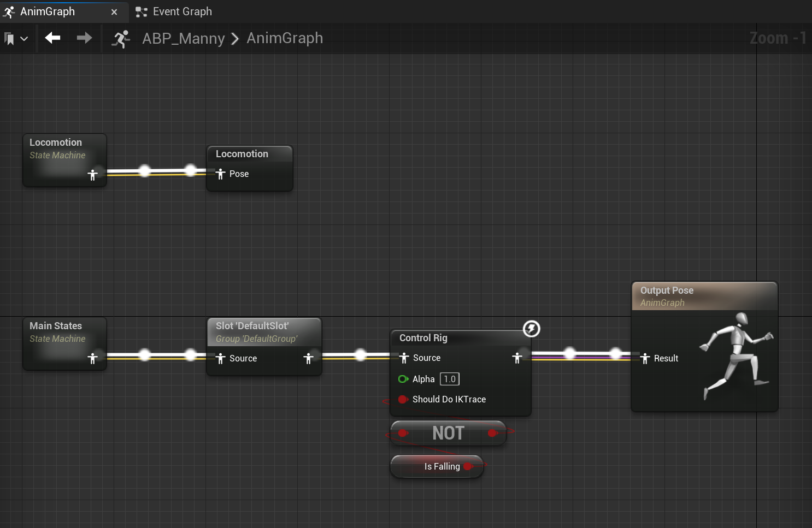The image size is (812, 528).
Task: Open the bookmarks dropdown in the toolbar
Action: pyautogui.click(x=16, y=38)
